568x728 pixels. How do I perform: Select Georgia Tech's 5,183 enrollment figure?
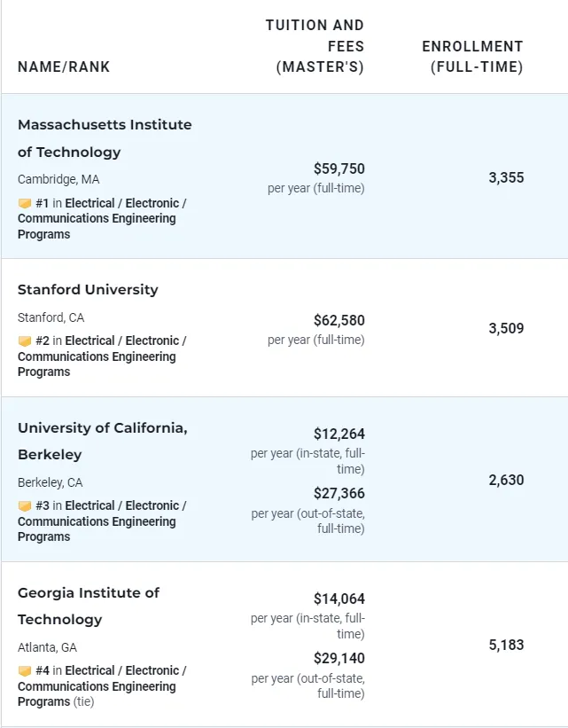pyautogui.click(x=506, y=645)
